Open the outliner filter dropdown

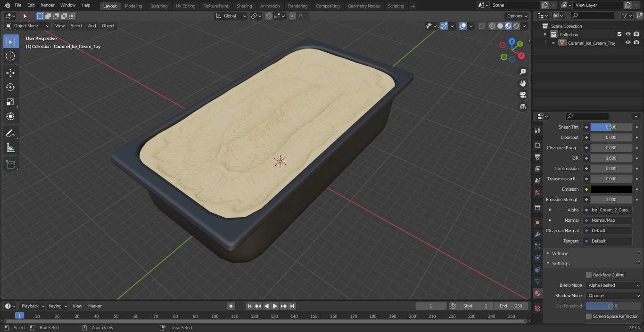(627, 16)
